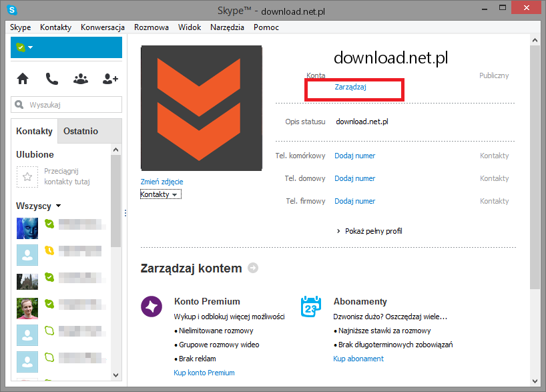This screenshot has width=546, height=392.
Task: Open the online status dropdown in blue bar
Action: tap(25, 47)
